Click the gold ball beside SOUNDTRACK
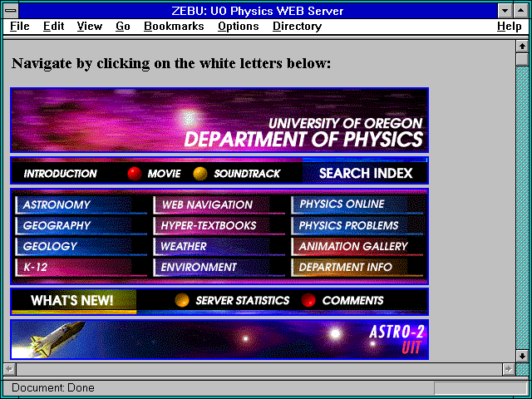The width and height of the screenshot is (532, 399). tap(200, 174)
